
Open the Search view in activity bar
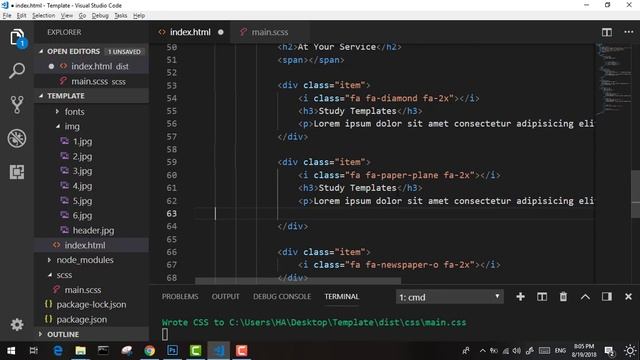[17, 71]
